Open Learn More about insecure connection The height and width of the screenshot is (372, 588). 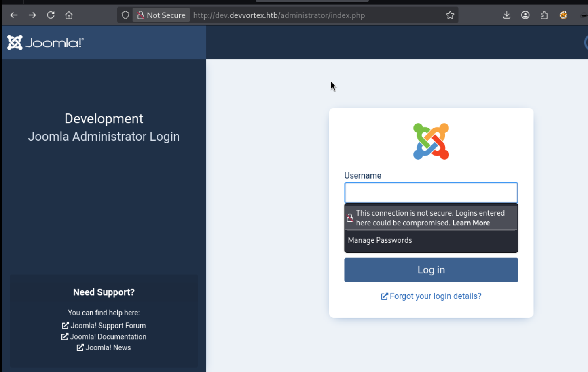471,223
